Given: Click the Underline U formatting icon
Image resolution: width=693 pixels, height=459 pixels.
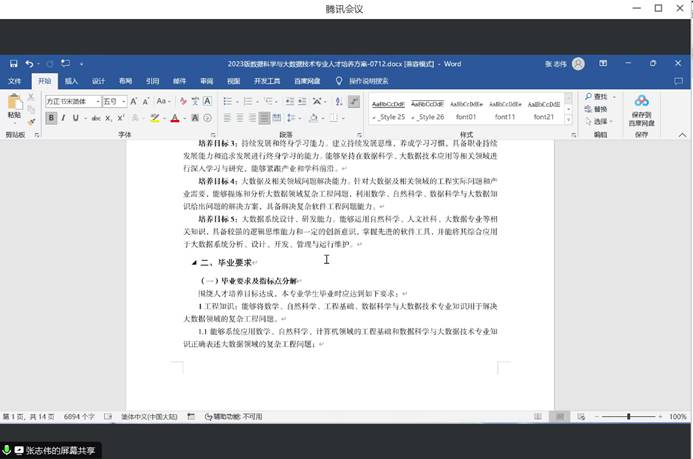Looking at the screenshot, I should [x=77, y=118].
